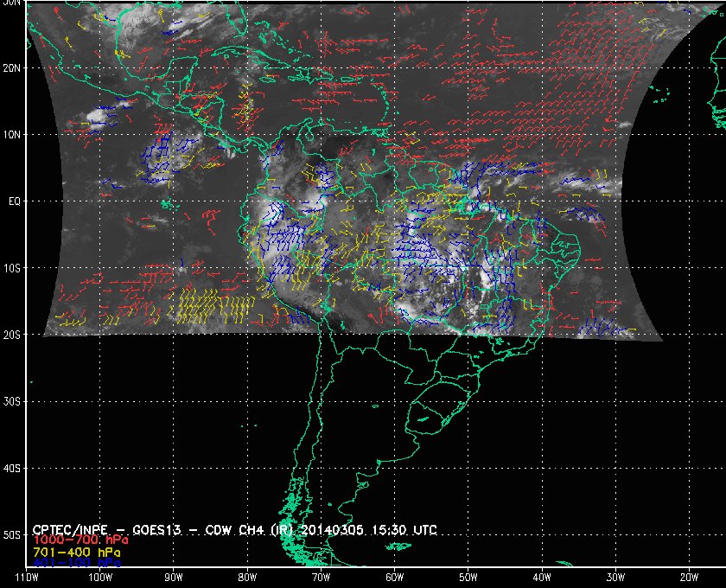Click the 50W longitude label
The width and height of the screenshot is (726, 588).
point(468,578)
